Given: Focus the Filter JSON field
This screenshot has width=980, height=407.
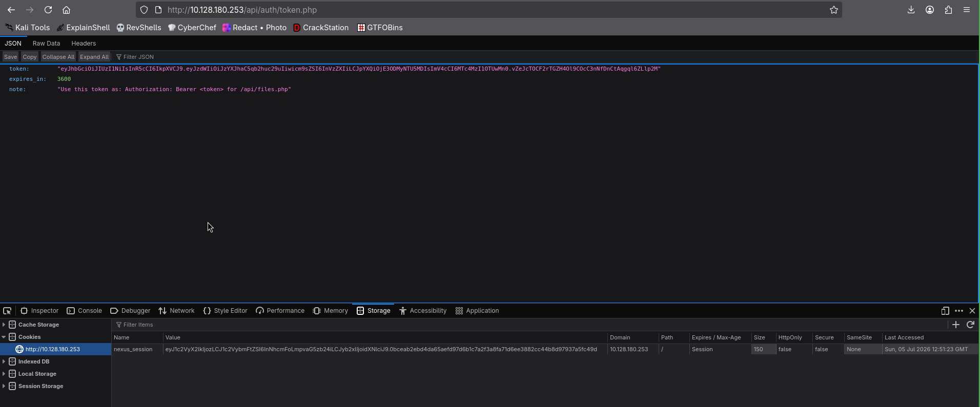Looking at the screenshot, I should pyautogui.click(x=546, y=57).
